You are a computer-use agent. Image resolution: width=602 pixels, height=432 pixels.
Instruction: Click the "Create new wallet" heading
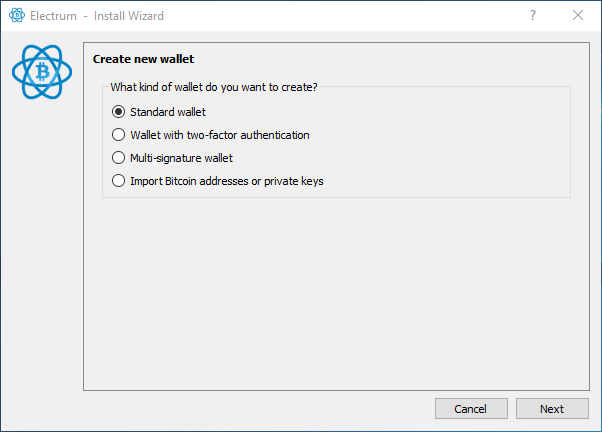pos(143,59)
